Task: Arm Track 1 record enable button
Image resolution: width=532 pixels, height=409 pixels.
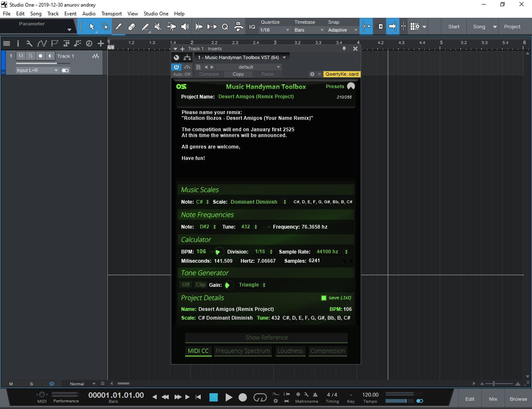Action: [x=40, y=56]
